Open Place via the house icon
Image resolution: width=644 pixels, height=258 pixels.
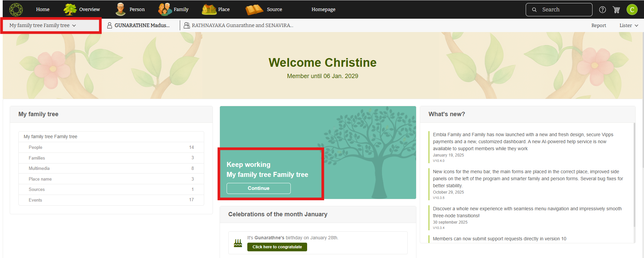209,9
